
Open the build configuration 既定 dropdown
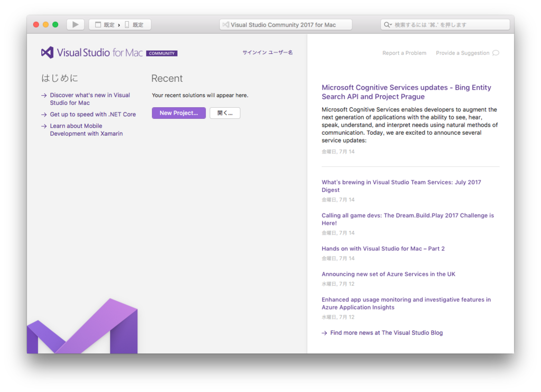click(109, 24)
